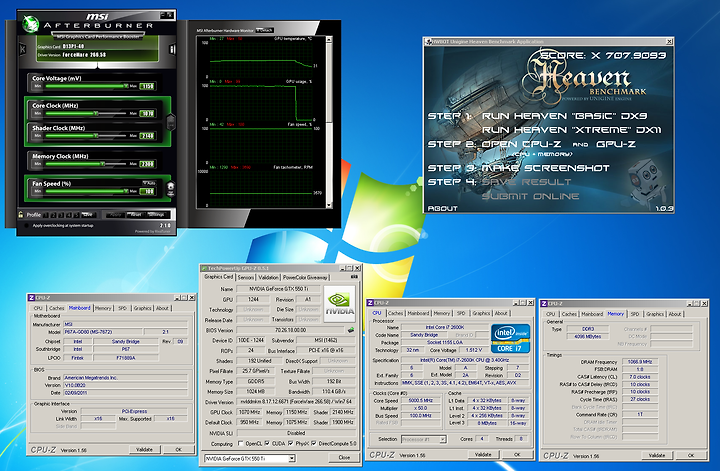
Task: Click the Reset button in Afterburner
Action: [136, 214]
